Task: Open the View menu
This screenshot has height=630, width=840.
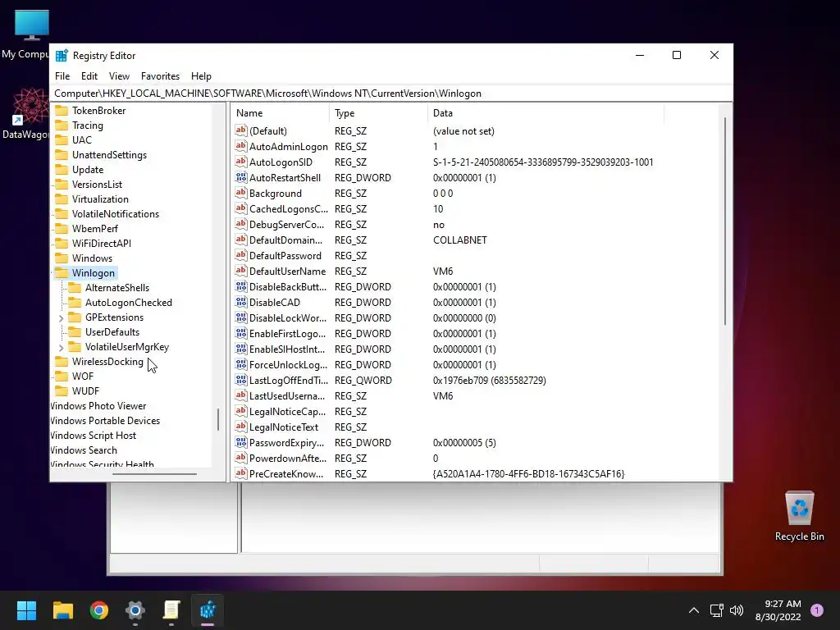Action: pyautogui.click(x=119, y=76)
